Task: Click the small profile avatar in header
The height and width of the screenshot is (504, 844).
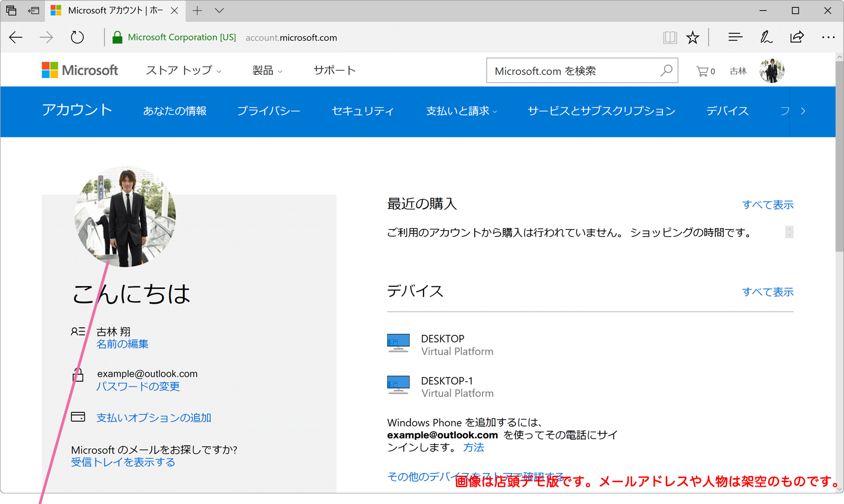Action: [772, 71]
